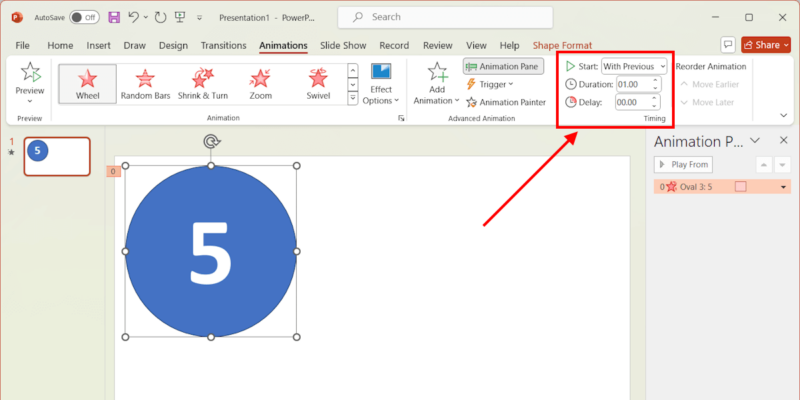Open the Trigger dropdown
The width and height of the screenshot is (800, 400).
490,84
